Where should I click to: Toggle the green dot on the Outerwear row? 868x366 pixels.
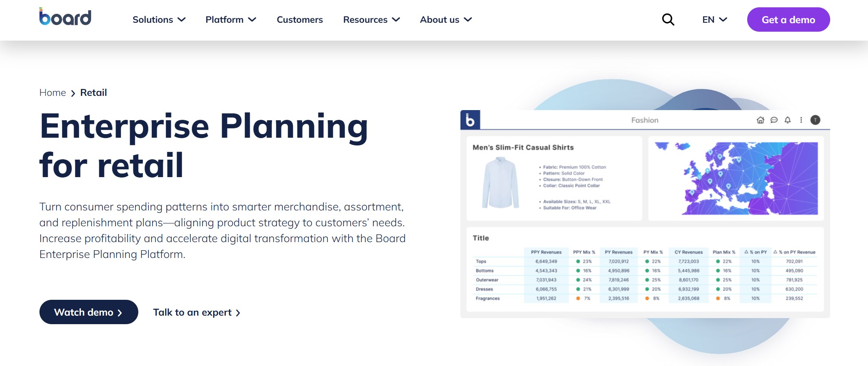tap(578, 280)
